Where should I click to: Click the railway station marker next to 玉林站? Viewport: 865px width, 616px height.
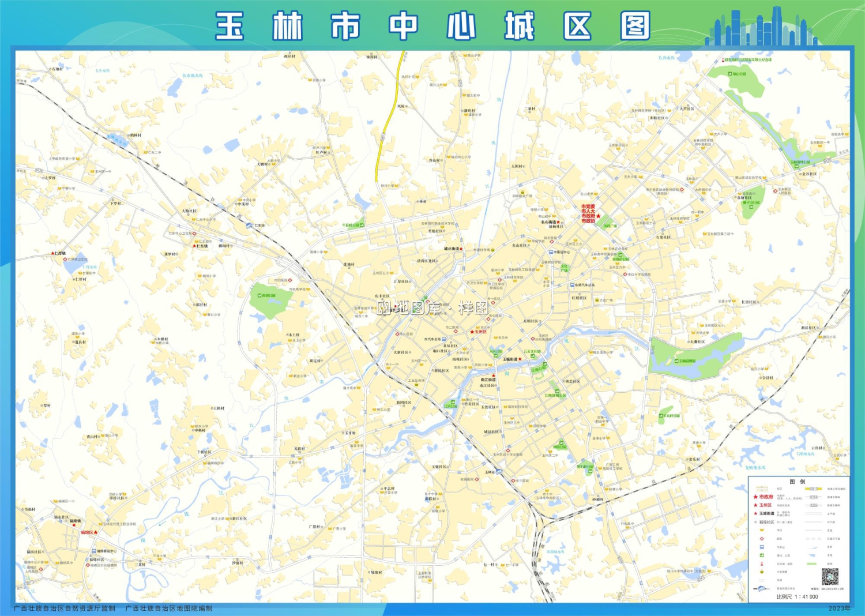coord(499,472)
